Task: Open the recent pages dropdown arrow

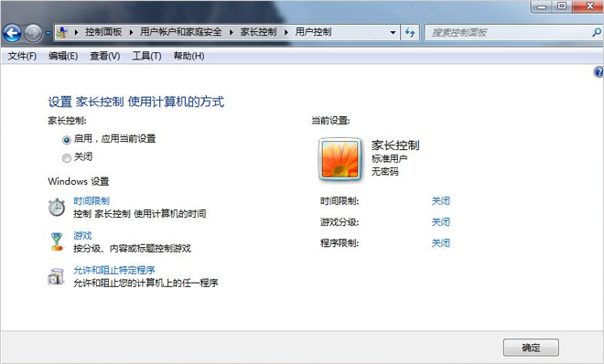Action: [49, 33]
